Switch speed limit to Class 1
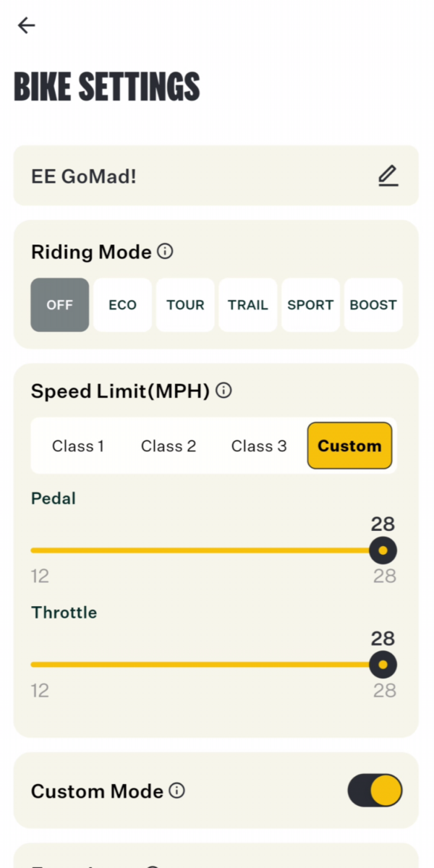Viewport: 434px width, 868px height. click(x=78, y=446)
